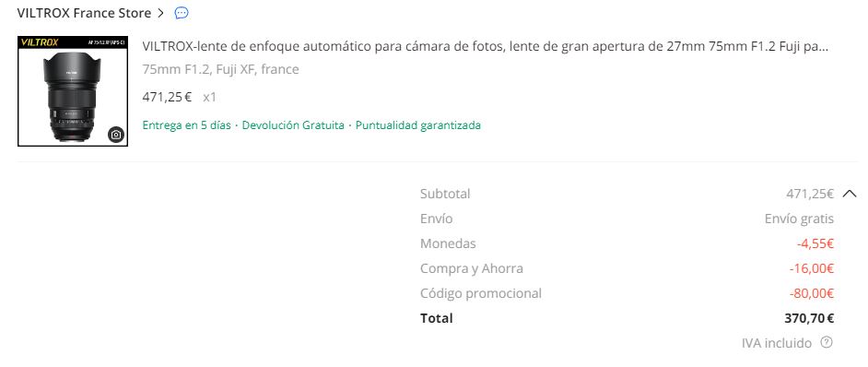This screenshot has height=367, width=868.
Task: Click the Código promocional row label
Action: click(480, 293)
